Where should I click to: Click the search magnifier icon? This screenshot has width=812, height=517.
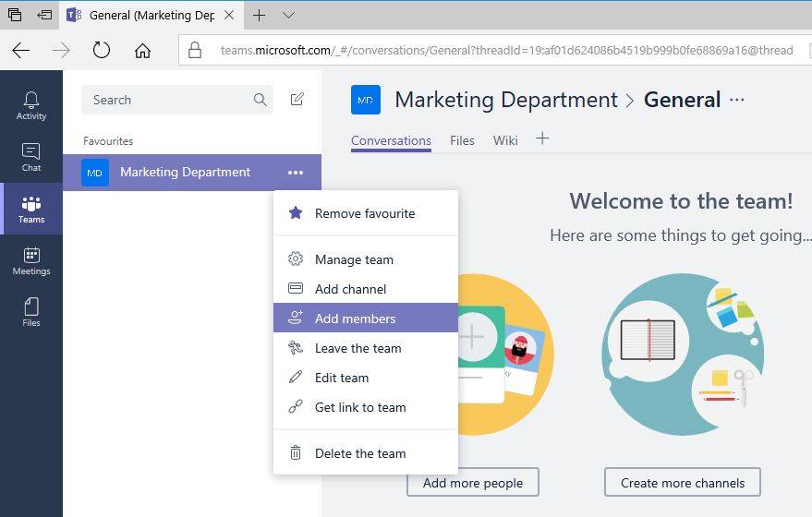[x=260, y=100]
